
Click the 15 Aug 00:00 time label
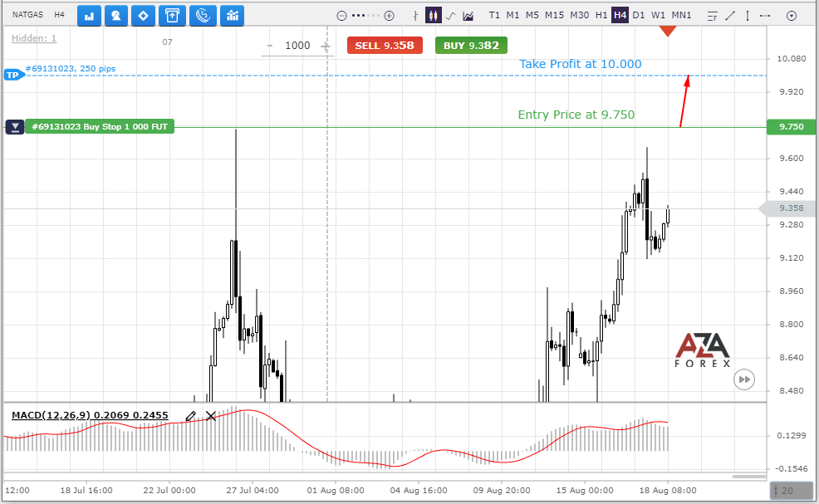click(x=585, y=491)
